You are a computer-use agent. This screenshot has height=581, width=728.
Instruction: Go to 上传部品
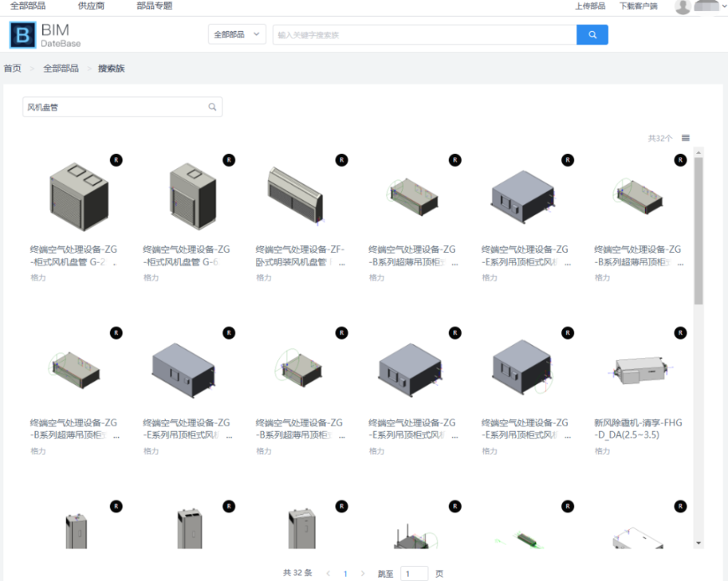[590, 6]
